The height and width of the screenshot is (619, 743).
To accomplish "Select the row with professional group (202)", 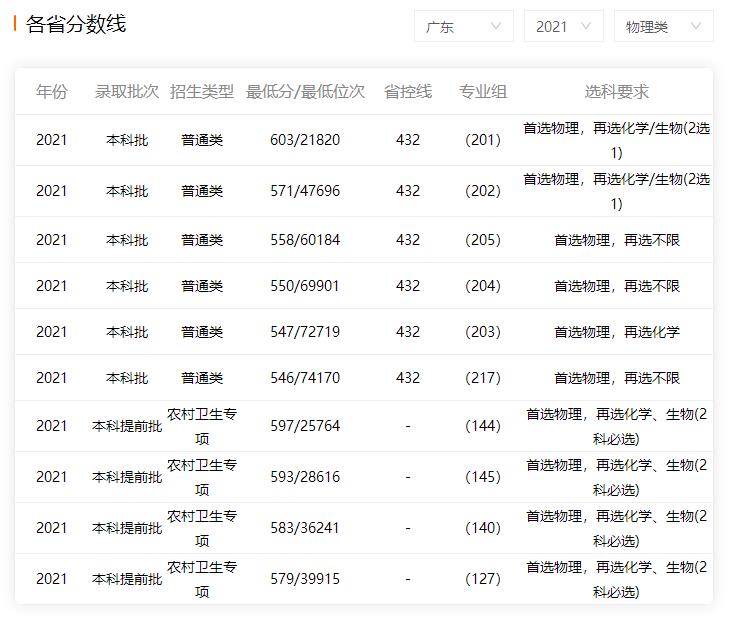I will (483, 191).
